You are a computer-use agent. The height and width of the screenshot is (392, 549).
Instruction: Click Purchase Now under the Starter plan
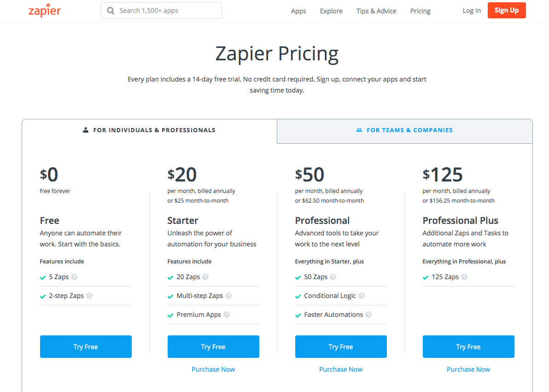[x=213, y=369]
